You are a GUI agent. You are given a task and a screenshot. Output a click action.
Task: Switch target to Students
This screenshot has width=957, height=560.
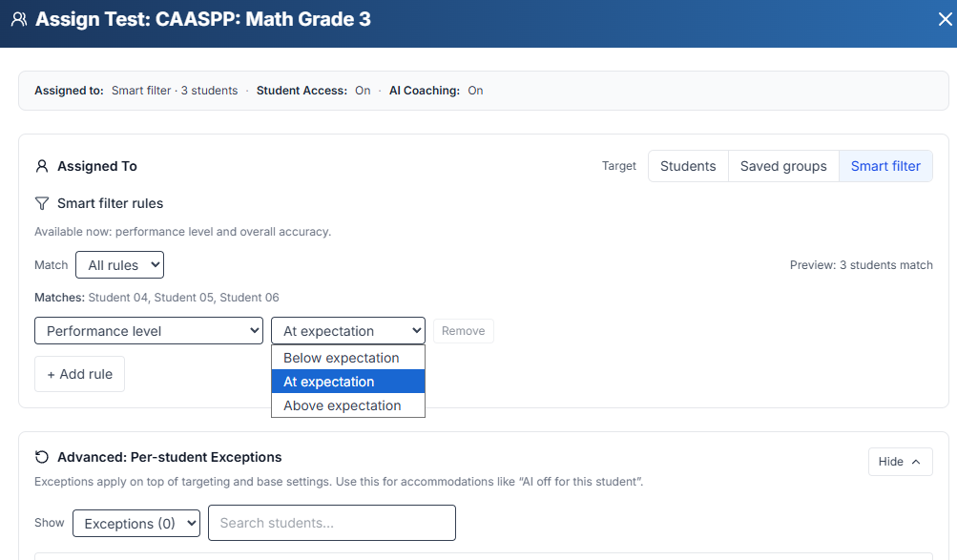click(687, 166)
